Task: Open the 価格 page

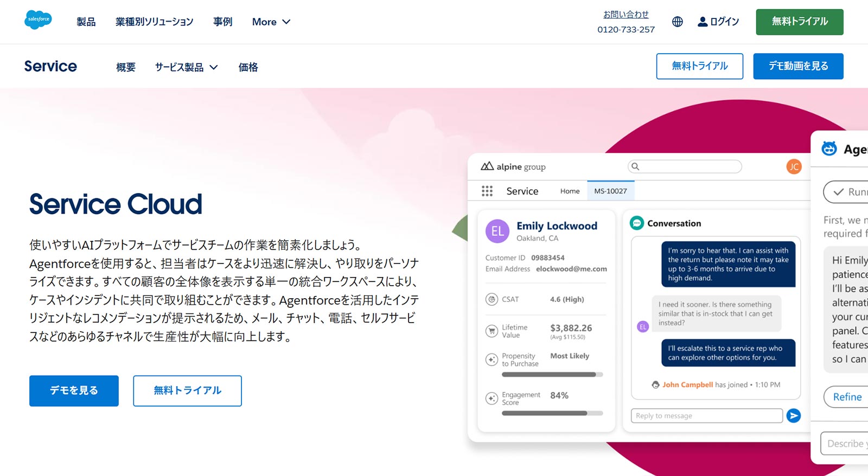Action: 248,67
